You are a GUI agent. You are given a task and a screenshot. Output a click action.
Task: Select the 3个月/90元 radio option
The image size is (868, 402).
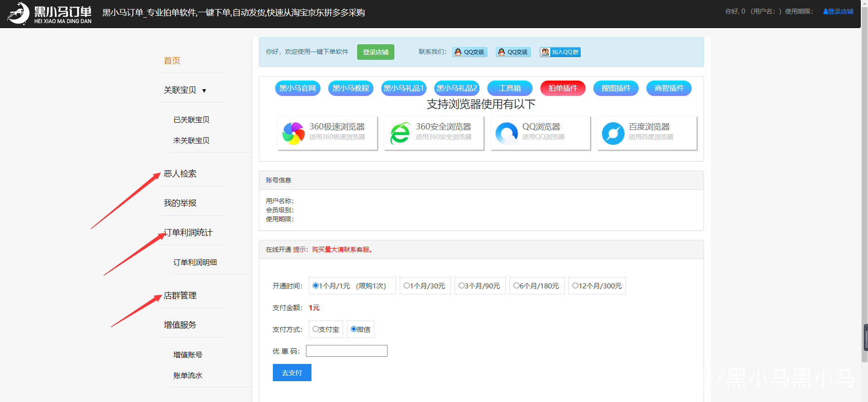tap(461, 286)
